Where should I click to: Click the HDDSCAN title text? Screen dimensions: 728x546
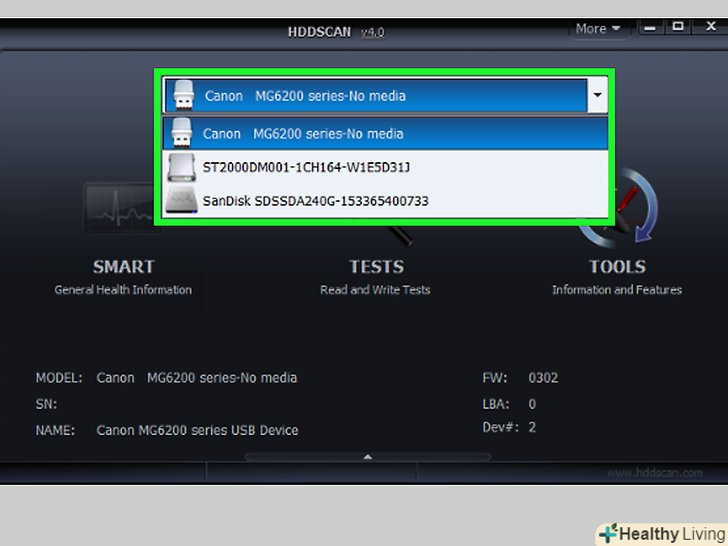coord(319,32)
